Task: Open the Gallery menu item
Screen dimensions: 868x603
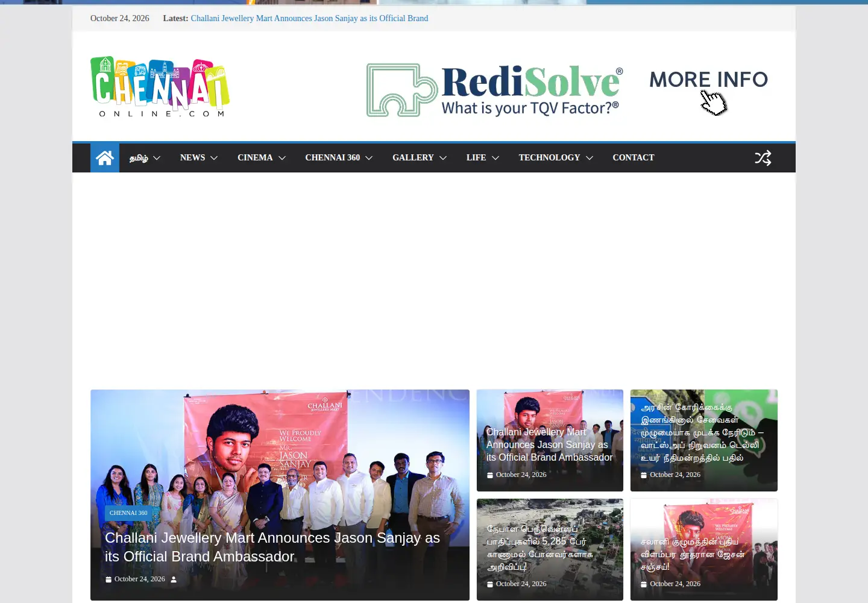Action: point(413,157)
